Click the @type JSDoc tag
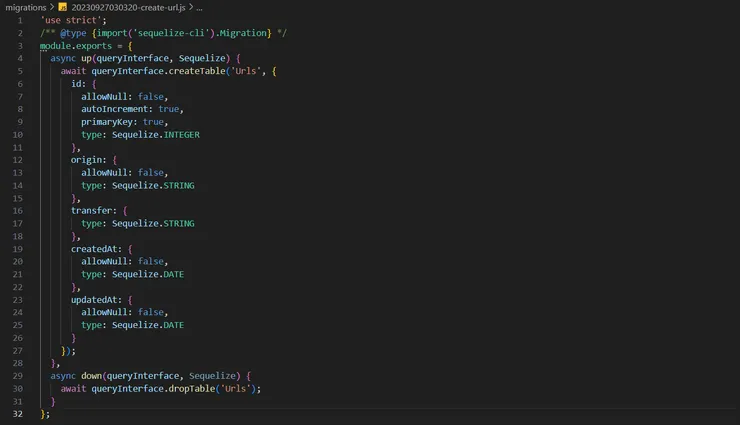 73,33
